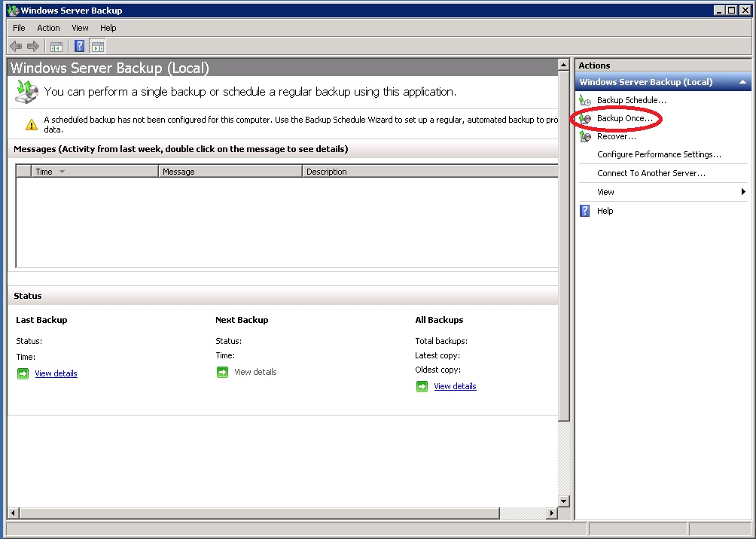756x539 pixels.
Task: Expand the View submenu arrow in Actions
Action: click(x=743, y=192)
